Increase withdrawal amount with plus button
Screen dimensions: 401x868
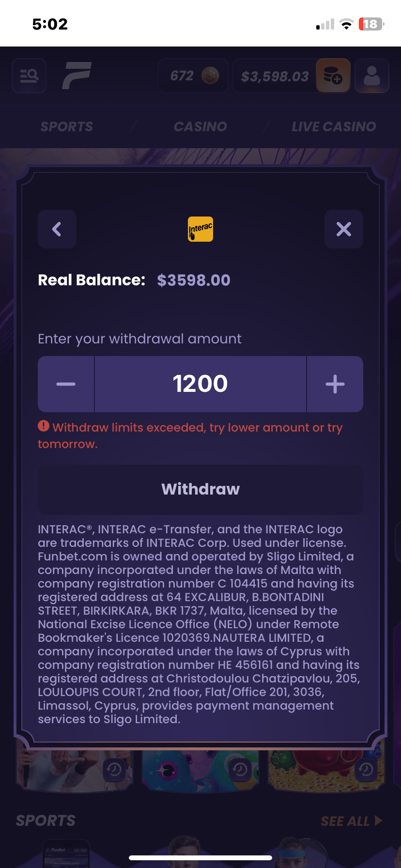[x=335, y=384]
